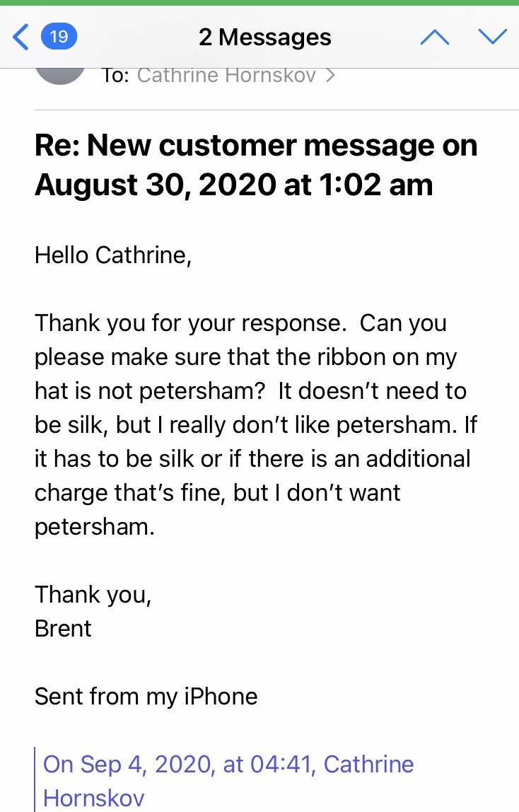Image resolution: width=519 pixels, height=812 pixels.
Task: Open quoted header 'On Sep 4, 2020, at 04:41'
Action: coord(179,765)
